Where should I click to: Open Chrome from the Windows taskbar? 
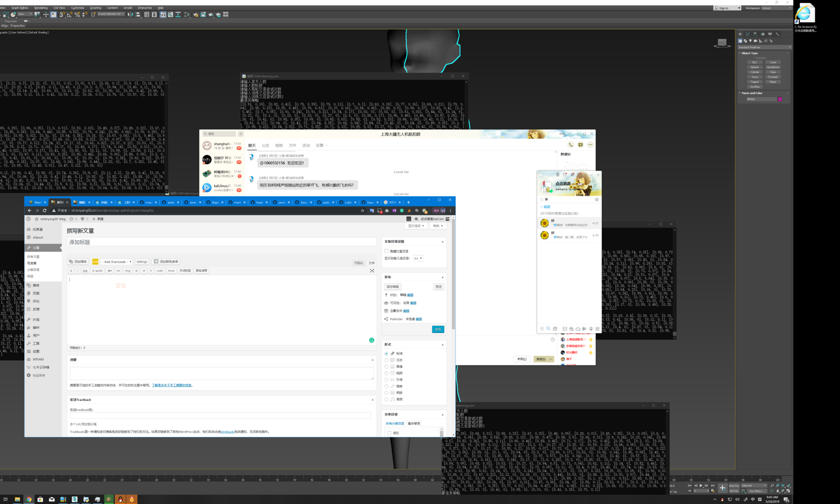click(x=29, y=499)
